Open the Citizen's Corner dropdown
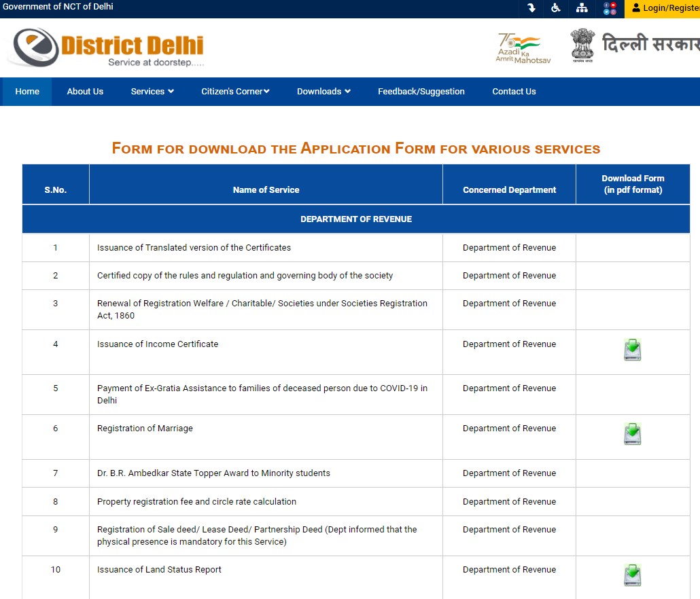 (235, 91)
